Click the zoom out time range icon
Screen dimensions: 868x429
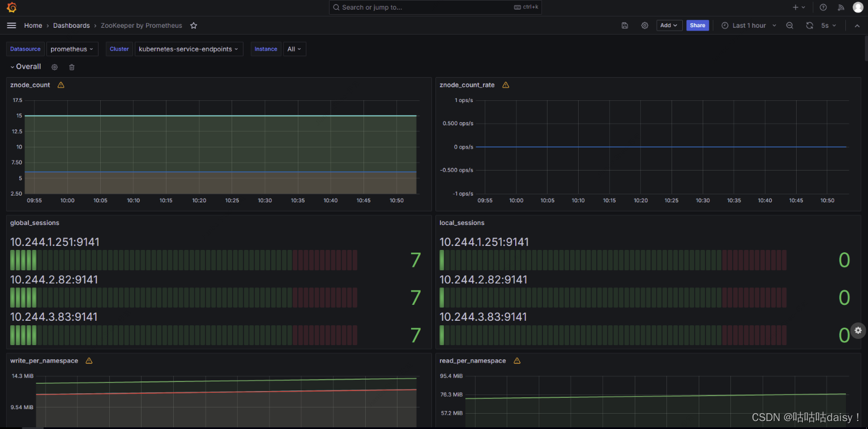coord(789,26)
